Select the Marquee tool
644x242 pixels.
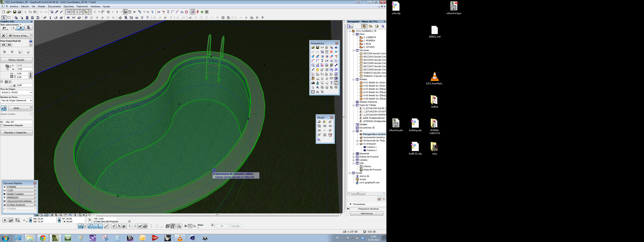point(9,18)
